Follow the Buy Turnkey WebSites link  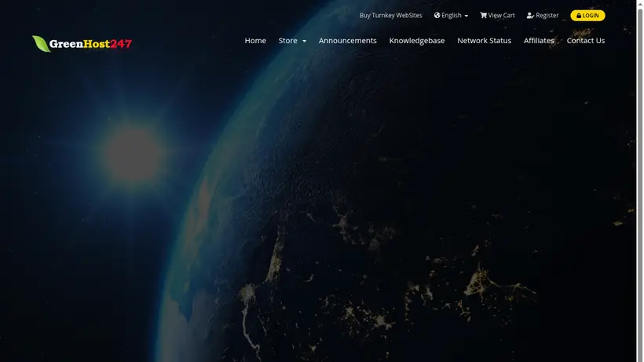tap(390, 15)
